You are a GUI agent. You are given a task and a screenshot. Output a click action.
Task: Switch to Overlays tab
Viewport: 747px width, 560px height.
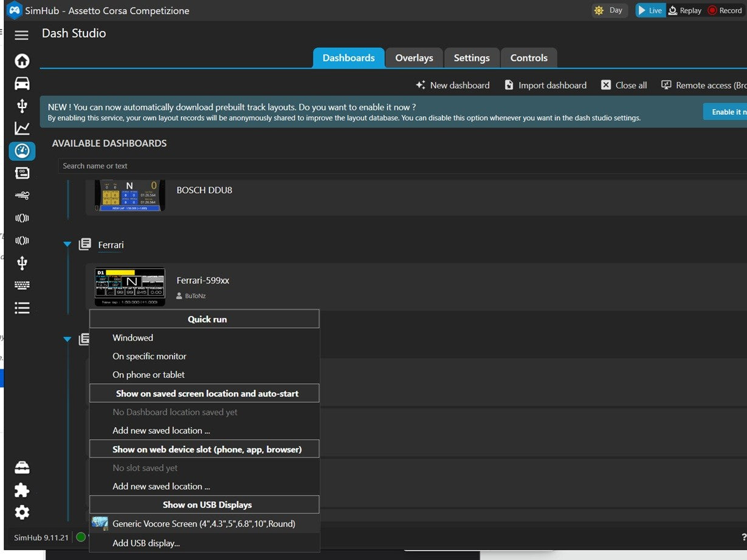[414, 58]
